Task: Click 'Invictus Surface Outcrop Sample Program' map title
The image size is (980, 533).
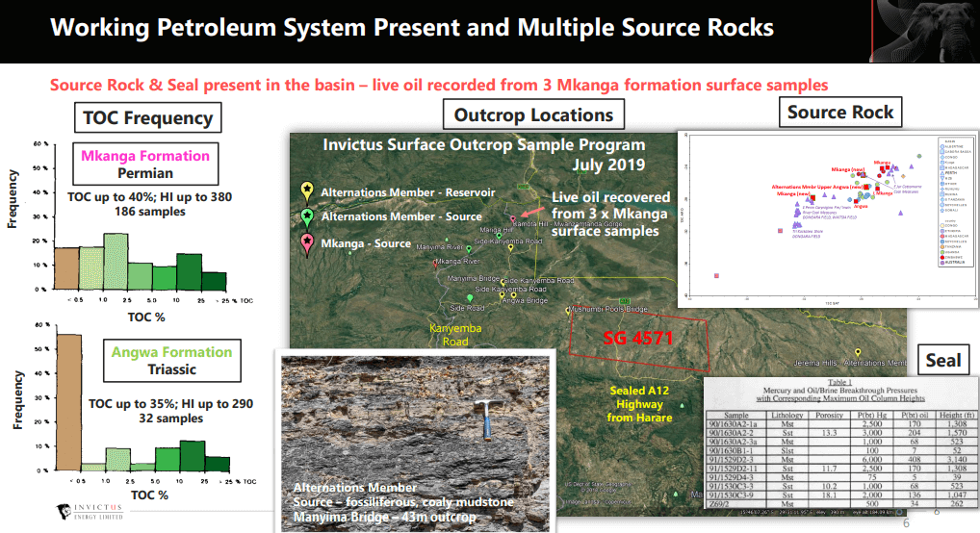Action: (484, 144)
